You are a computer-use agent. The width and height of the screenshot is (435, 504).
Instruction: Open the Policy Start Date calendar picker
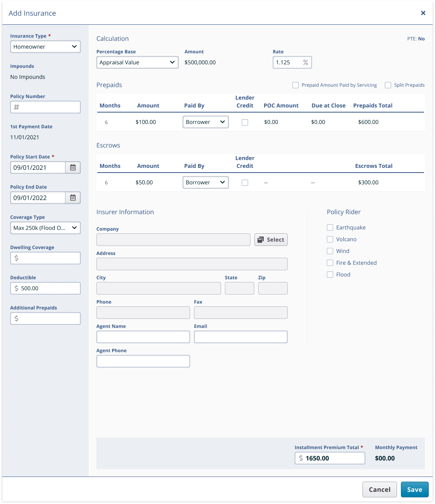pos(73,167)
